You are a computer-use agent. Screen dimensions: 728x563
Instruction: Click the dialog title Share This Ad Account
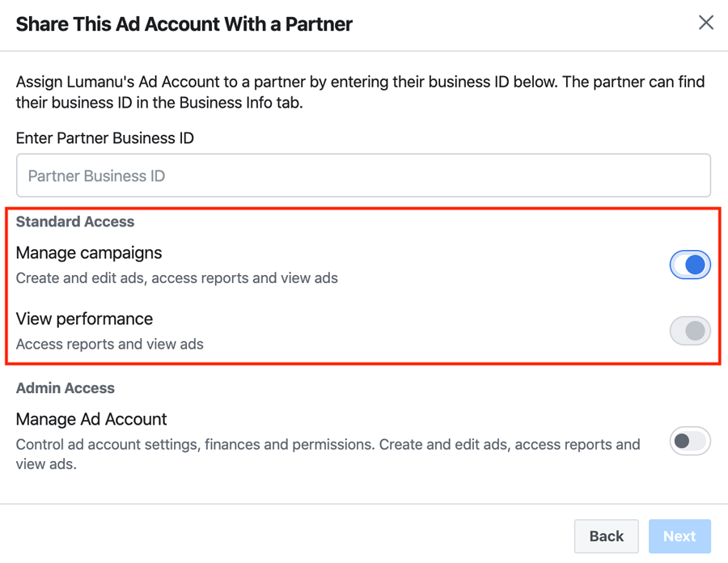tap(184, 24)
